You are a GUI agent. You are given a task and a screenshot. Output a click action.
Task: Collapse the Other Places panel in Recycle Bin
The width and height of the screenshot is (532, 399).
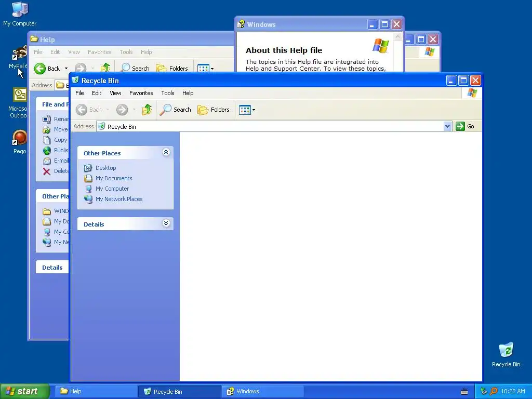[166, 152]
